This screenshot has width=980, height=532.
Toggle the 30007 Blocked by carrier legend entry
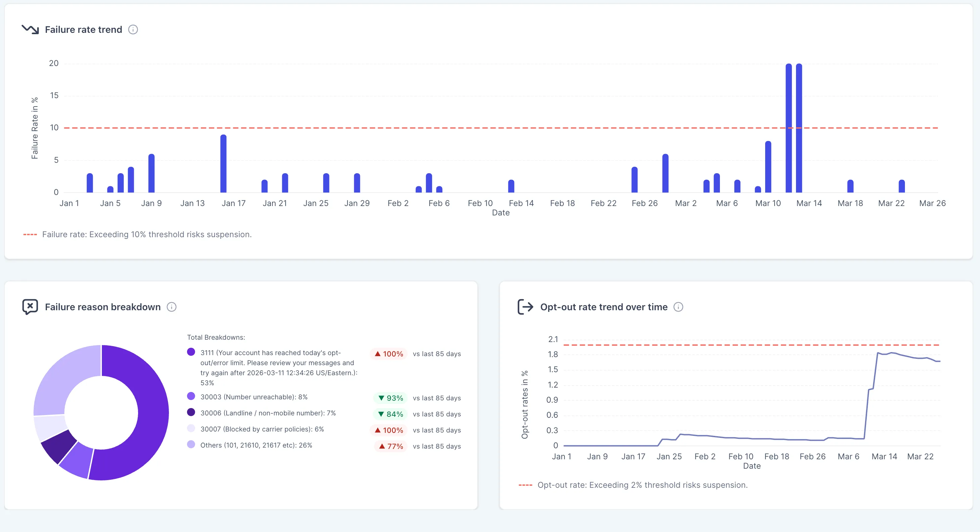262,429
